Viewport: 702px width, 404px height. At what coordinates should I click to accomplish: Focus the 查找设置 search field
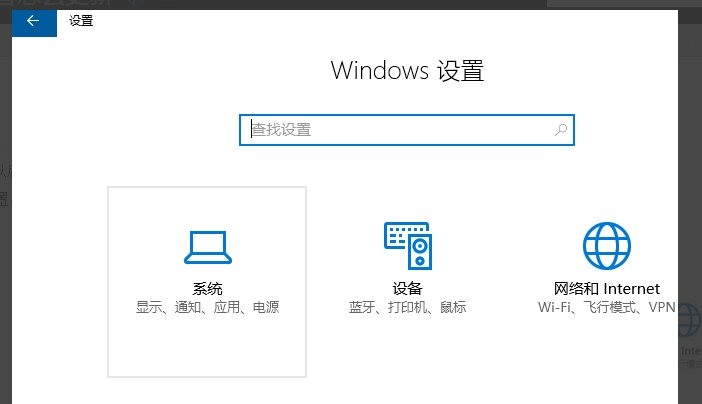click(407, 130)
